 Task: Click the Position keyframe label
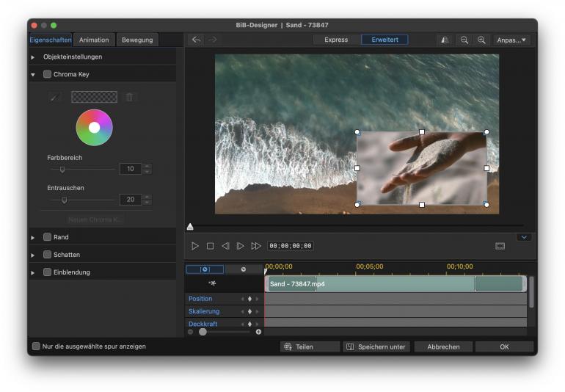point(200,299)
